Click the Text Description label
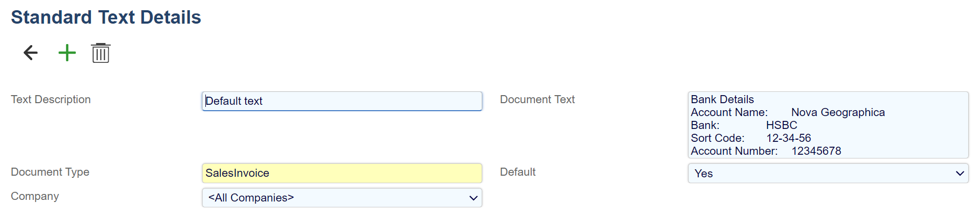980x216 pixels. (51, 99)
